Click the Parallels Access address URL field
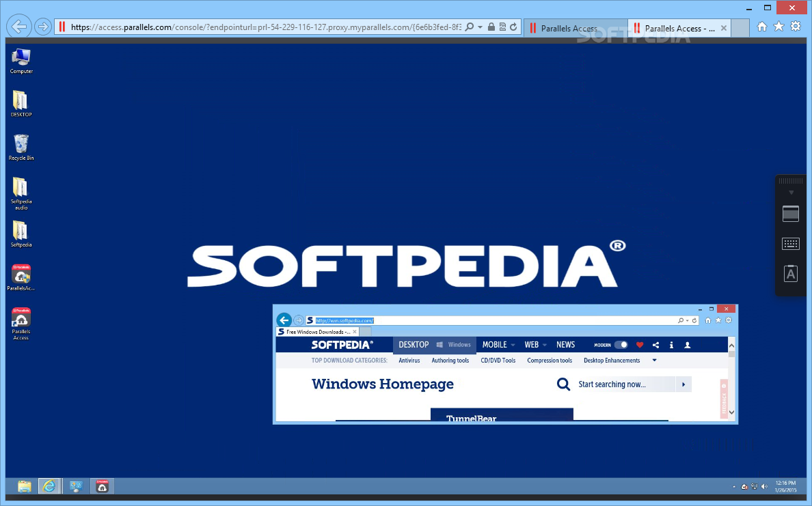The image size is (812, 506). (266, 27)
